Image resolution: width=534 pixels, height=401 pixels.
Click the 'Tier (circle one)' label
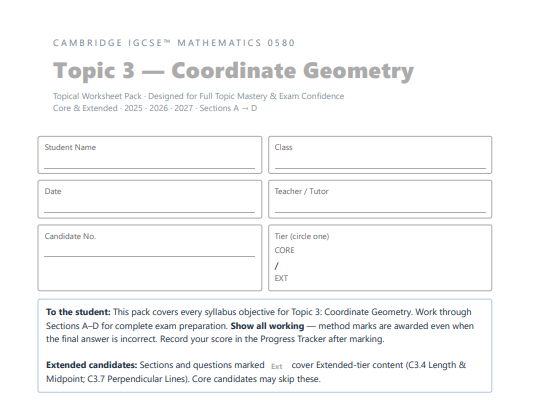(x=302, y=236)
